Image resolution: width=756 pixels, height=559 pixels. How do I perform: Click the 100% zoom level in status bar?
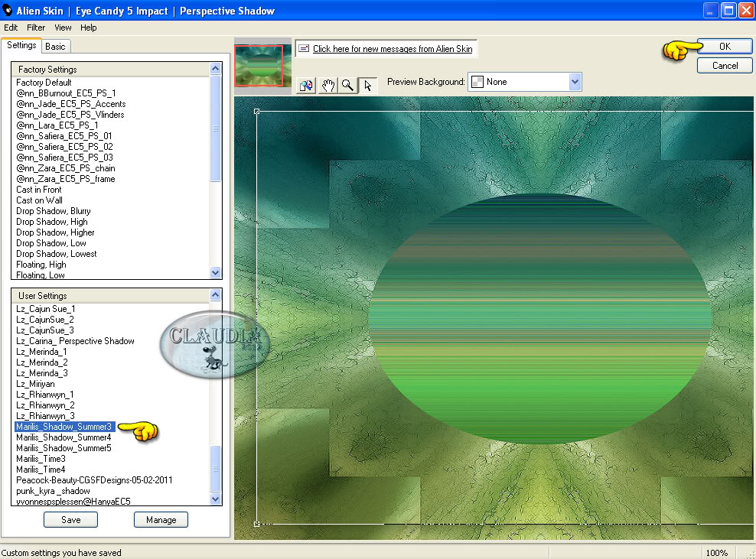pyautogui.click(x=717, y=553)
